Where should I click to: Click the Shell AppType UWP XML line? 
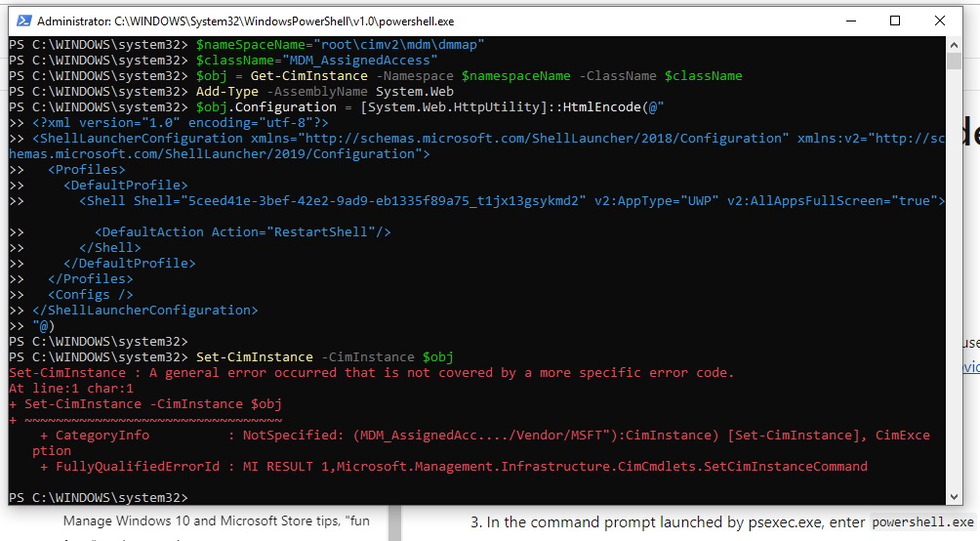tap(511, 201)
